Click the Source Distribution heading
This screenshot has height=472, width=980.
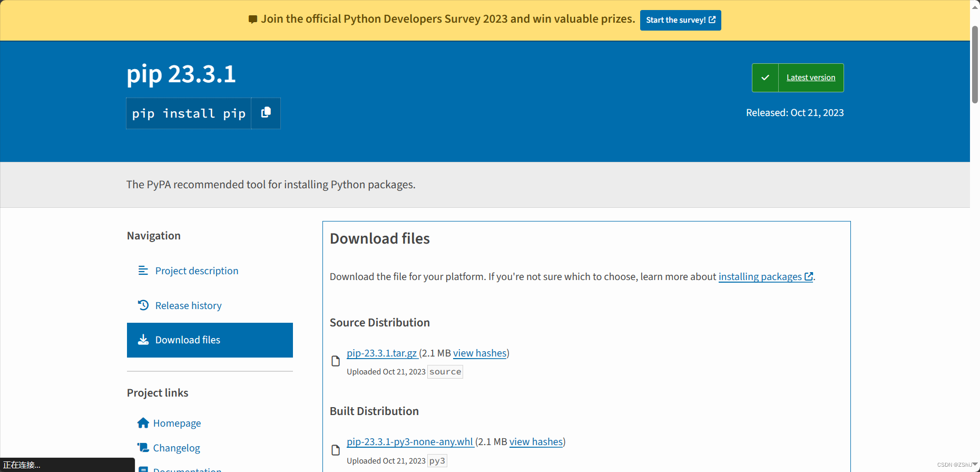380,322
